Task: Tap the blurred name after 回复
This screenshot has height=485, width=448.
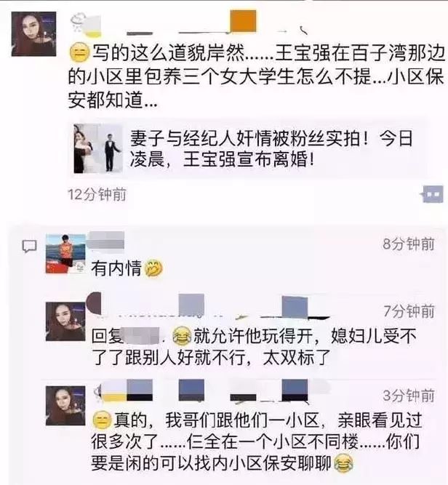Action: click(x=143, y=335)
